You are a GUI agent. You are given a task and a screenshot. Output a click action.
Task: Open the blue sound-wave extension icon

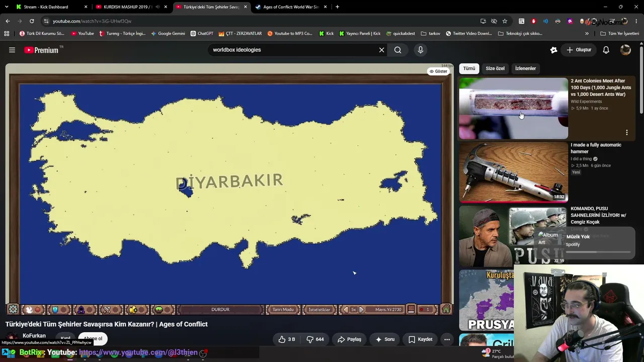pos(545,21)
